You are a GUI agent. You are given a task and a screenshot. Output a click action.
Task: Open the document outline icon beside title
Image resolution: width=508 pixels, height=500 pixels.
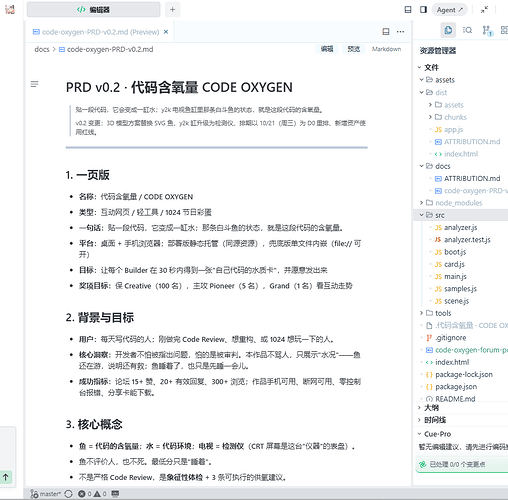(x=34, y=84)
